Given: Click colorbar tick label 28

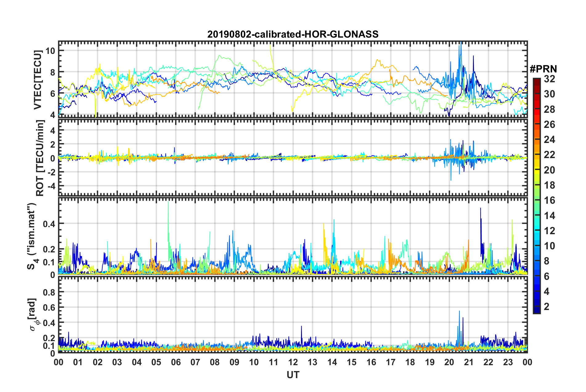Looking at the screenshot, I should pyautogui.click(x=549, y=109).
